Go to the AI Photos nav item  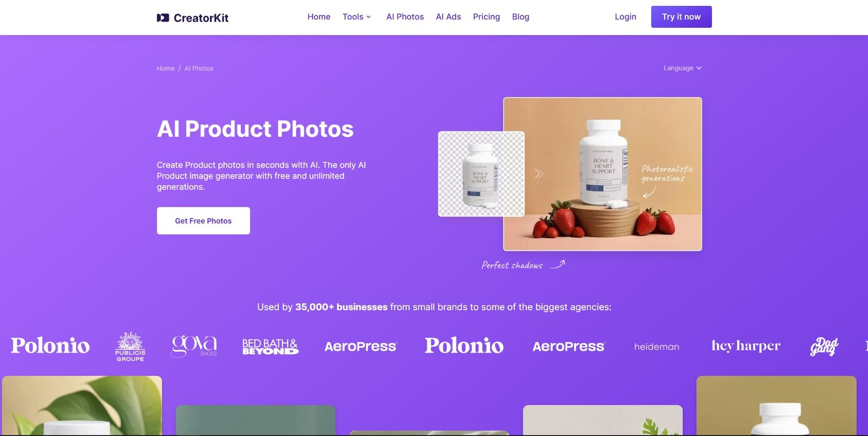pyautogui.click(x=405, y=17)
